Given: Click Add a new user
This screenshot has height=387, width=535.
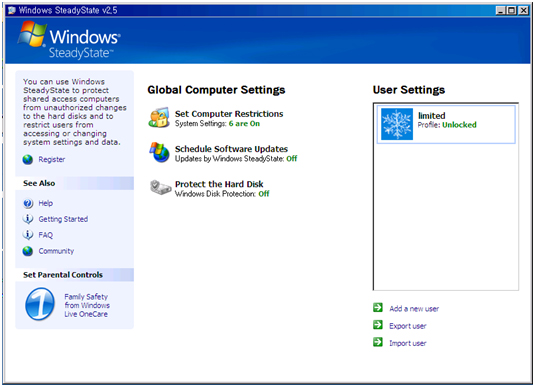Looking at the screenshot, I should pos(414,309).
